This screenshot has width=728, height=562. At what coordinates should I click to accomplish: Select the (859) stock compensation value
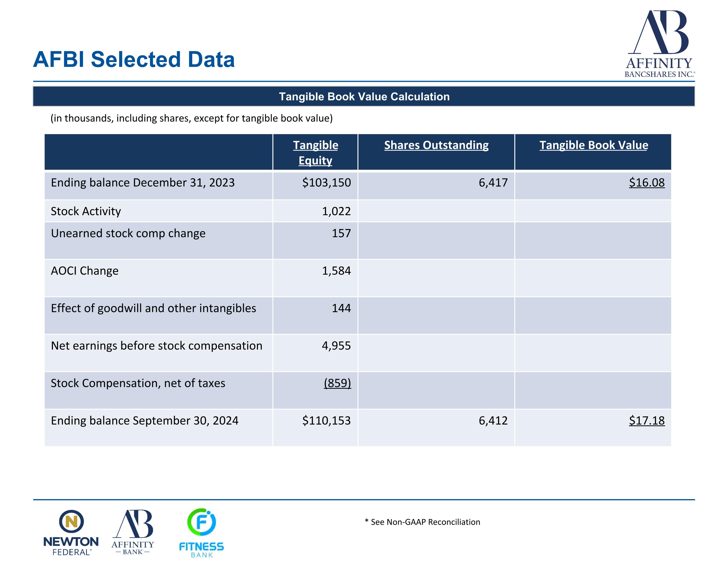[x=337, y=383]
